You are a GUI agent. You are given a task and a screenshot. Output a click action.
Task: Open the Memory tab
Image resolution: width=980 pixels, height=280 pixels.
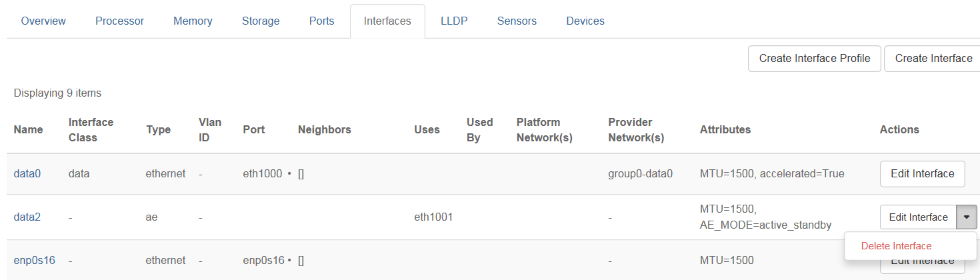pos(193,21)
